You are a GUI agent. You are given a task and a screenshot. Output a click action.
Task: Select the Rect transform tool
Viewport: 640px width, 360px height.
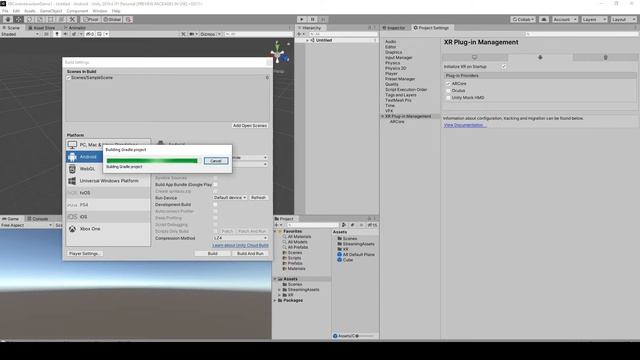[51, 19]
